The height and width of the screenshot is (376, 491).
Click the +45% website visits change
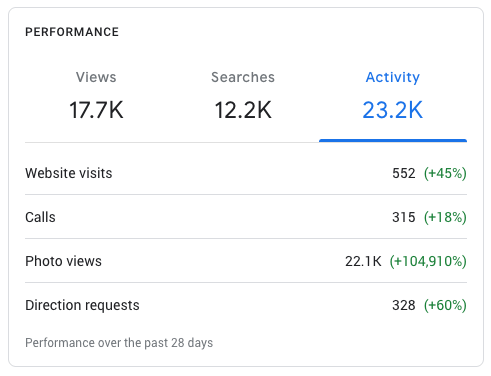[x=445, y=173]
